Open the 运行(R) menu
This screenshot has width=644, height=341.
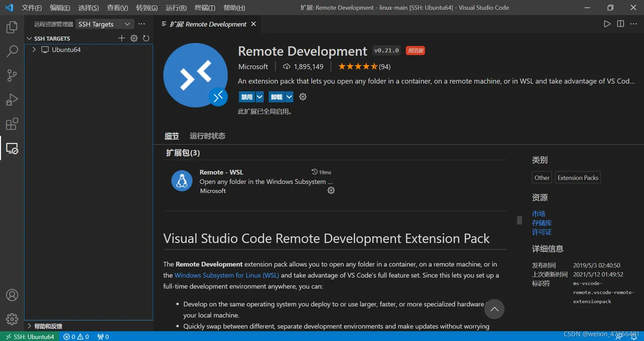tap(176, 8)
